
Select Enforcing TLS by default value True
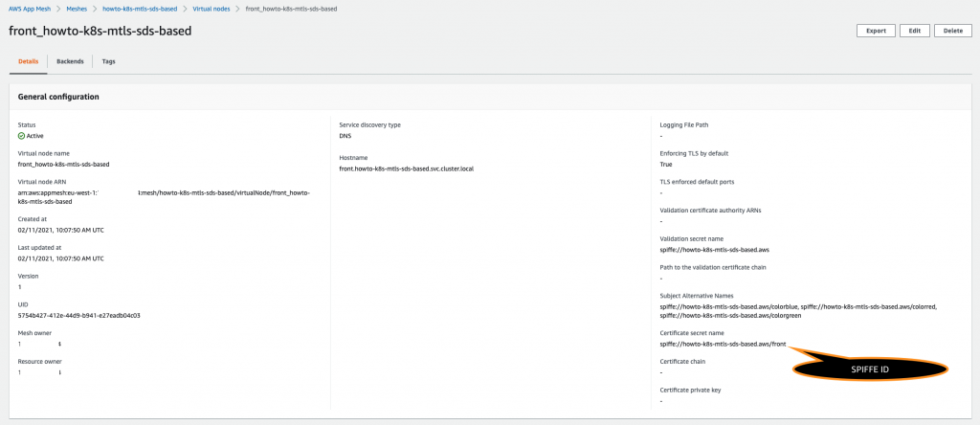[x=666, y=165]
